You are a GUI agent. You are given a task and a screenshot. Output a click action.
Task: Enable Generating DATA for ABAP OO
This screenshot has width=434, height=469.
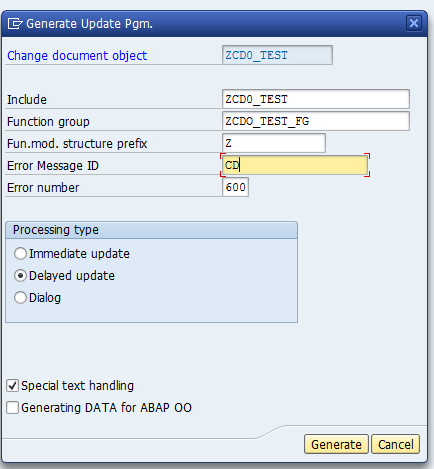[x=13, y=408]
